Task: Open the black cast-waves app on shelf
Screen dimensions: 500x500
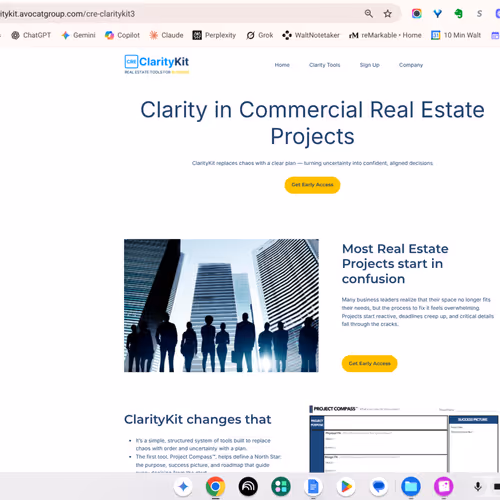Action: click(x=248, y=487)
